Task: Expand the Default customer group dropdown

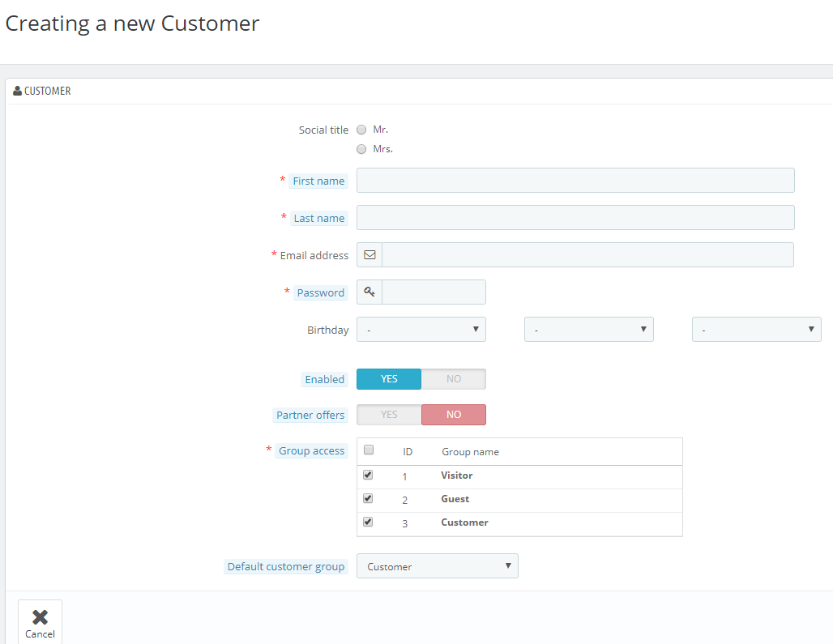Action: point(438,566)
